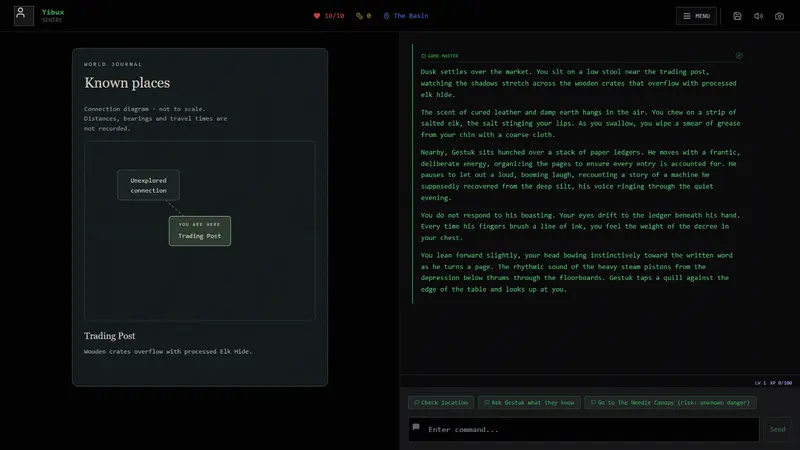Select the Unexplored connection map node
The width and height of the screenshot is (800, 450).
coord(148,185)
